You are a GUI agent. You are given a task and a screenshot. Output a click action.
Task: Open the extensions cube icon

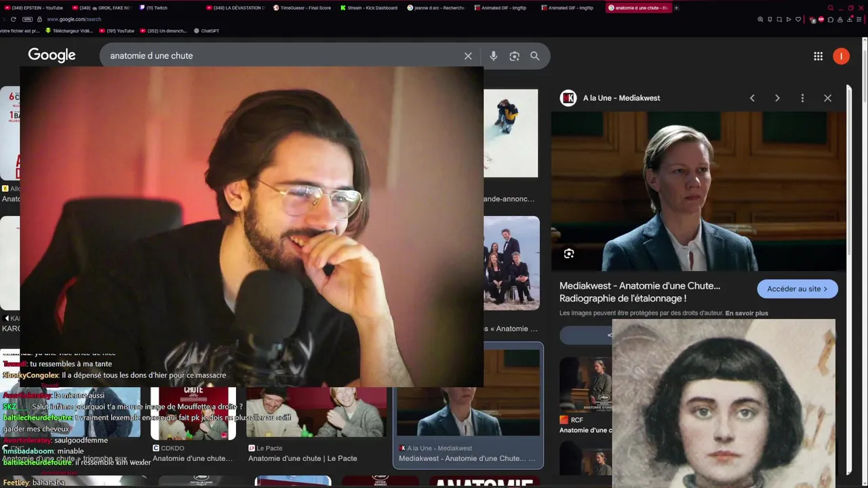[x=831, y=20]
